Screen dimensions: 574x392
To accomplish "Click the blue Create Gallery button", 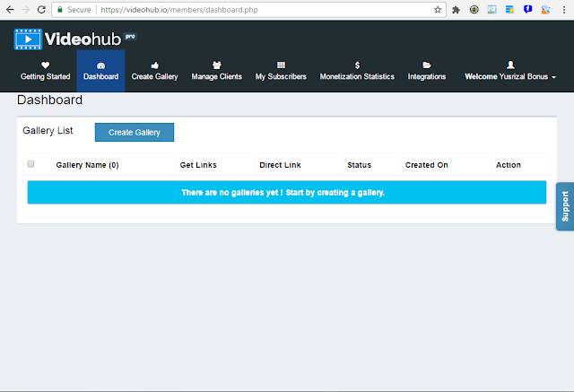I will click(x=135, y=132).
